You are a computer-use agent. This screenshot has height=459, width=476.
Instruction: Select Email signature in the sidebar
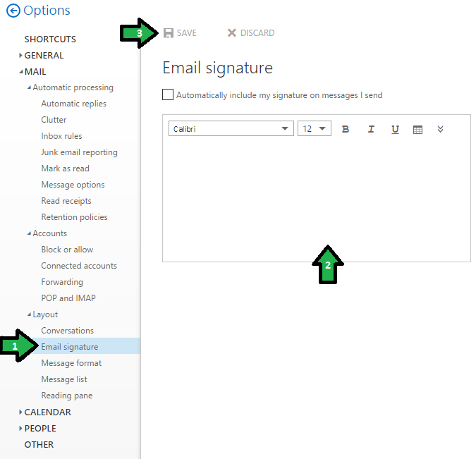pos(70,347)
